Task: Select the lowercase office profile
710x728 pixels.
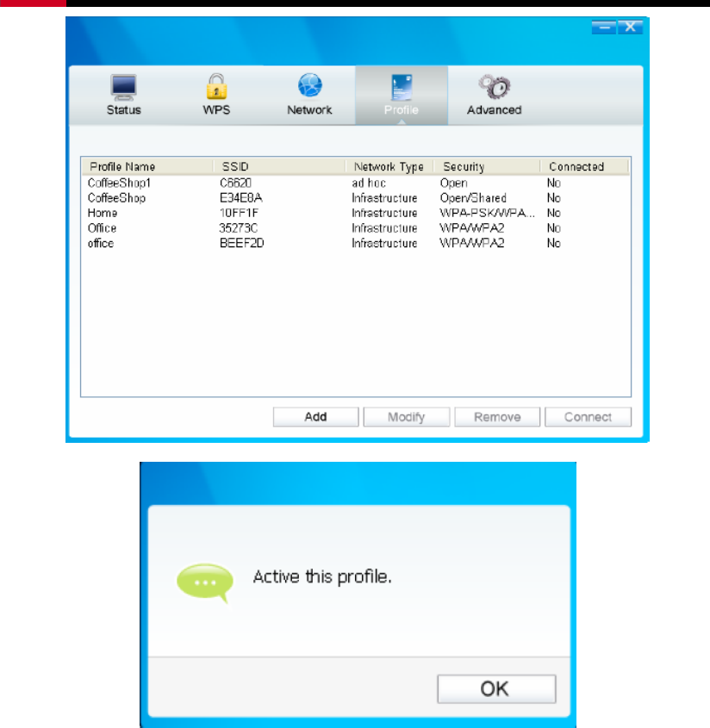Action: coord(101,243)
